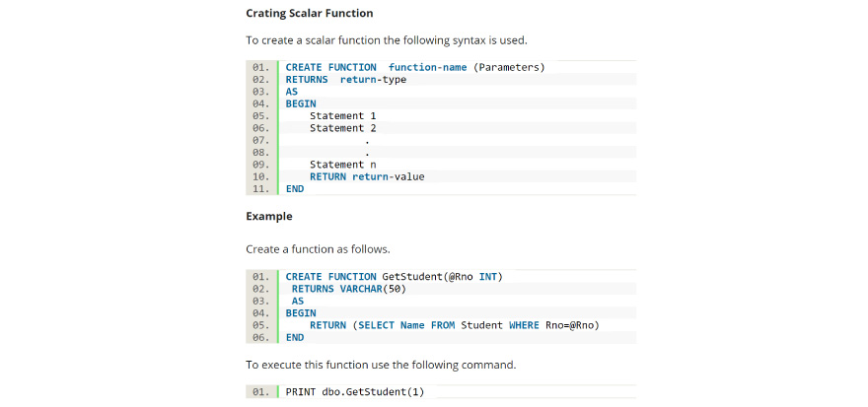868x407 pixels.
Task: Click the "Student" table name in the query
Action: (x=483, y=325)
